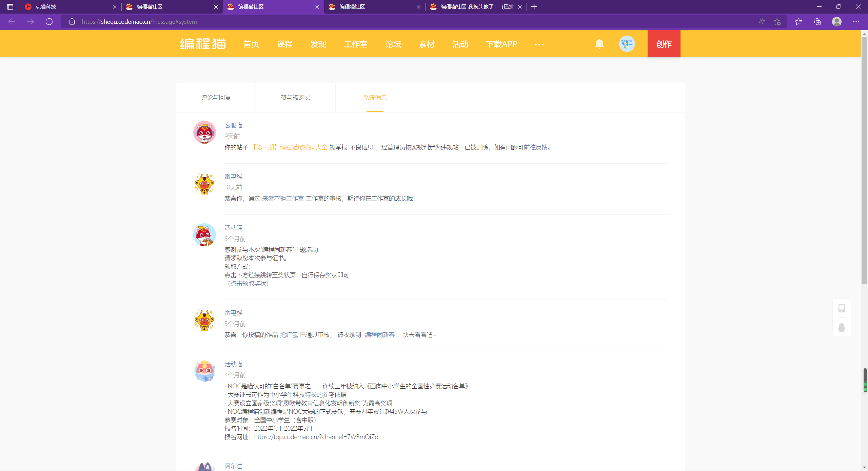868x471 pixels.
Task: Click 前往反馈 link
Action: pos(536,147)
